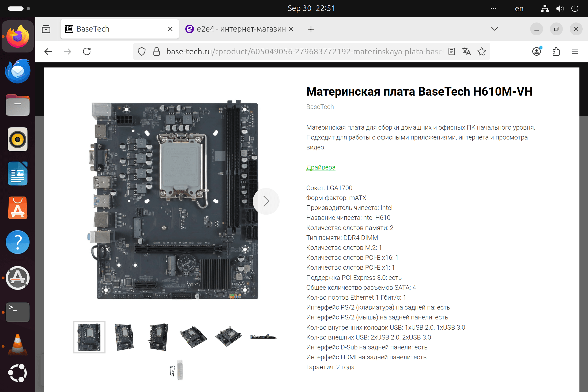
Task: Click the page reload button
Action: [x=87, y=51]
